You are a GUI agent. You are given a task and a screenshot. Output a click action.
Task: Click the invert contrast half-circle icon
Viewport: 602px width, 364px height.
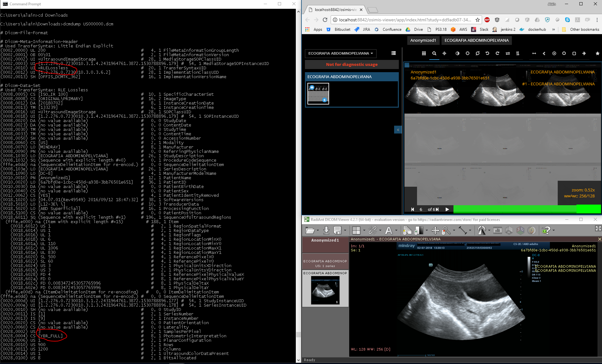pos(457,53)
